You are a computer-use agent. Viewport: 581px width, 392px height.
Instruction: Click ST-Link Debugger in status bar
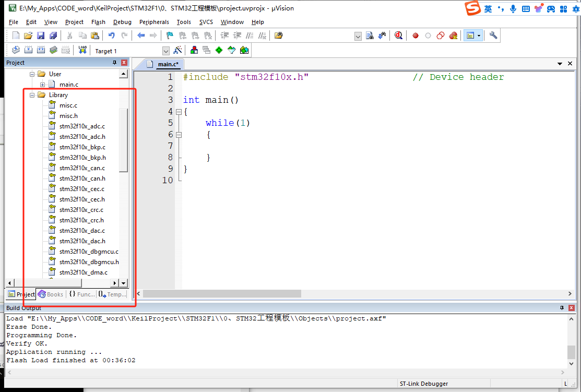coord(424,384)
